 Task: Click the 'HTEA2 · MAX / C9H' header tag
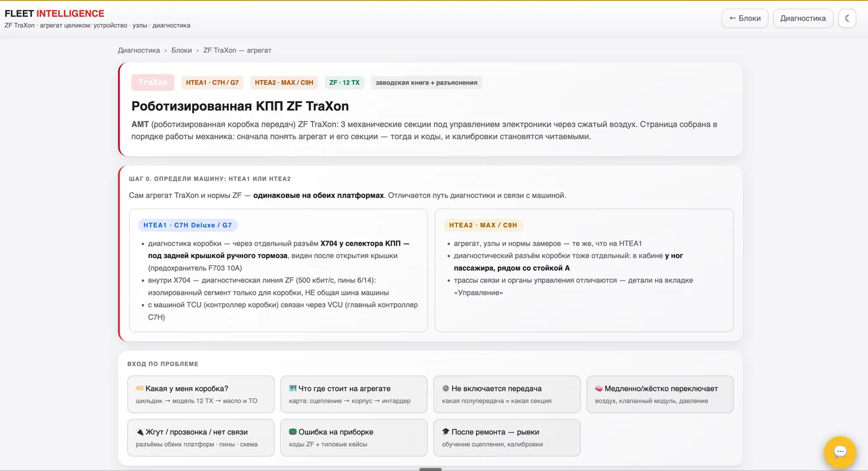(x=285, y=83)
